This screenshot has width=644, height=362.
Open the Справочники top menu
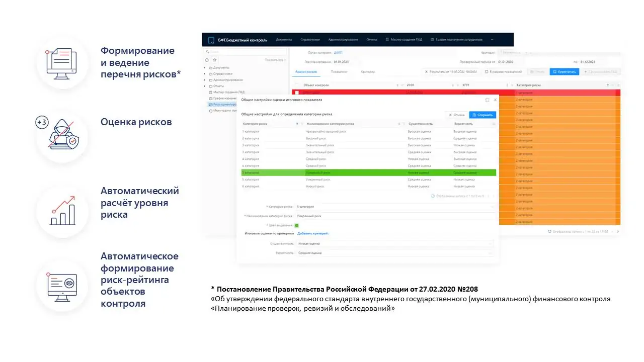(310, 40)
